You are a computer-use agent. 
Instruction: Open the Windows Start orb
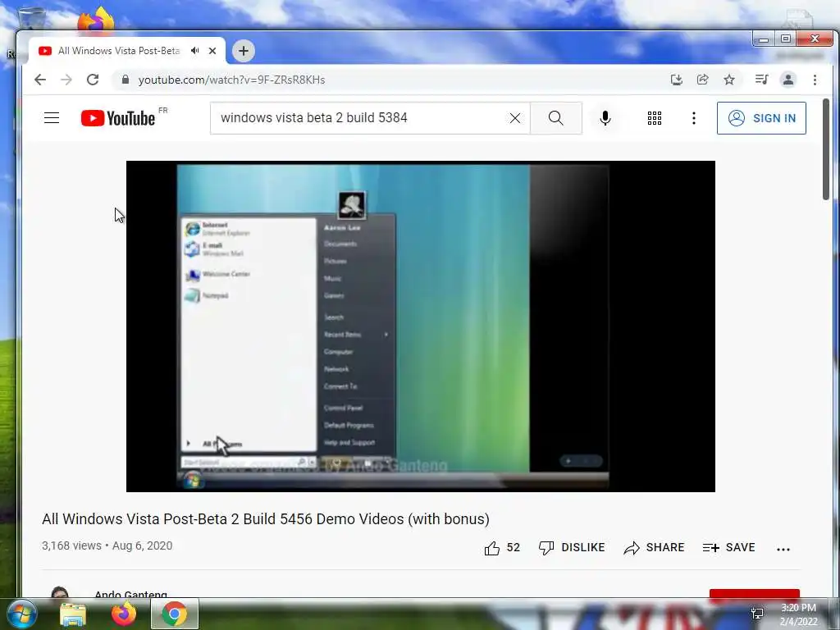click(21, 614)
